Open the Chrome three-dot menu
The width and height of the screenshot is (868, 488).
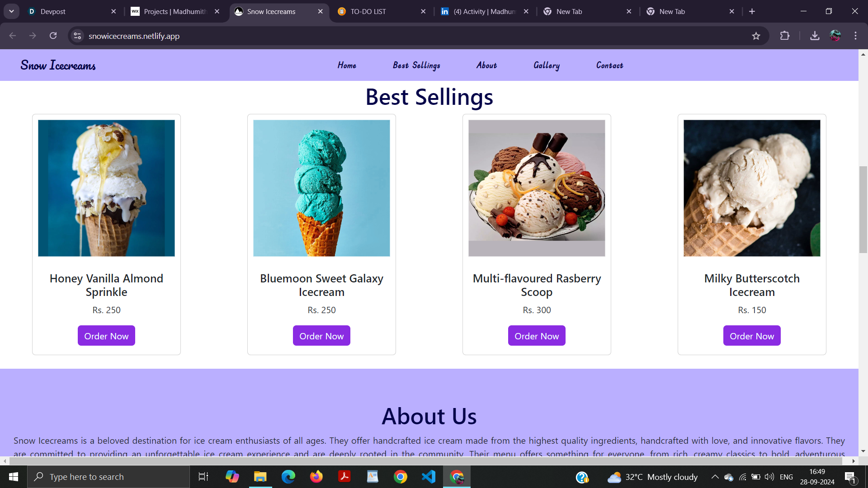855,36
